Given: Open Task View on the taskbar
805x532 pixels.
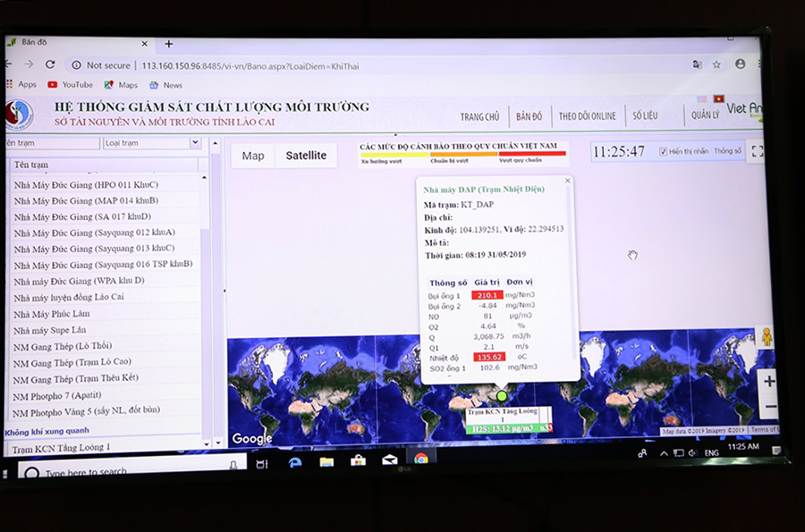Looking at the screenshot, I should tap(262, 464).
